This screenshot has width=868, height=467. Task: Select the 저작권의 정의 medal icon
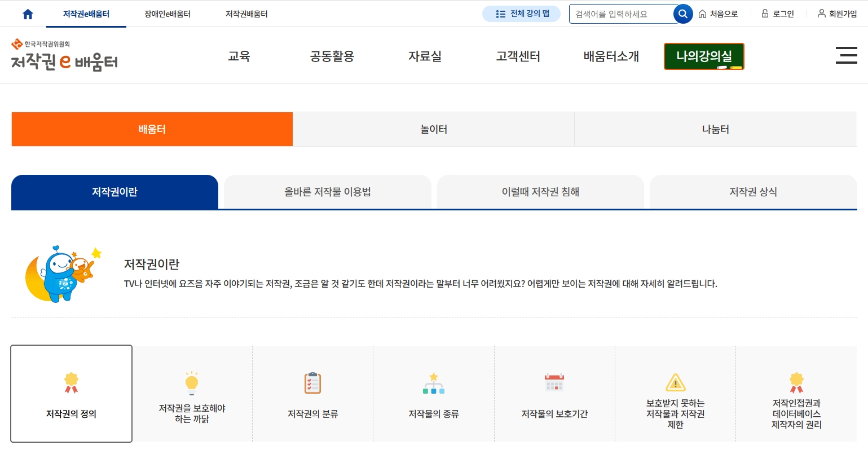click(71, 382)
